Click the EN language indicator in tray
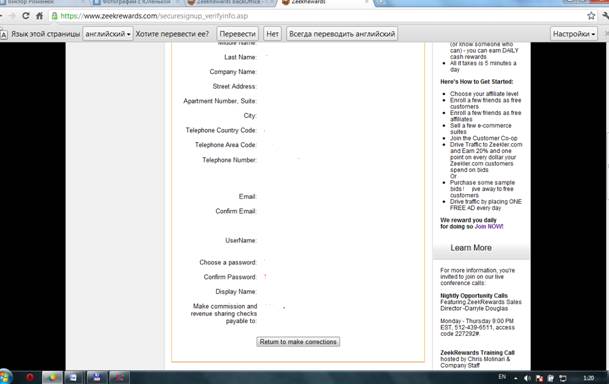The height and width of the screenshot is (384, 609). 502,377
